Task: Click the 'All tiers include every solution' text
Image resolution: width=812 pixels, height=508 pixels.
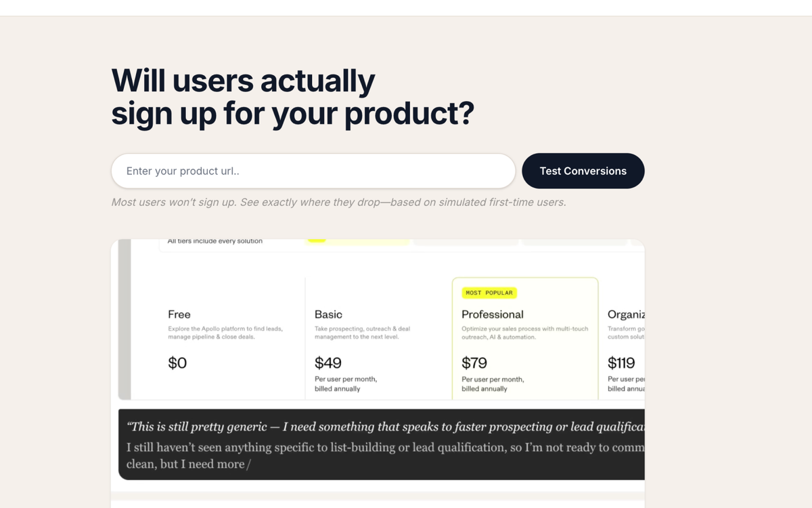Action: click(x=215, y=241)
